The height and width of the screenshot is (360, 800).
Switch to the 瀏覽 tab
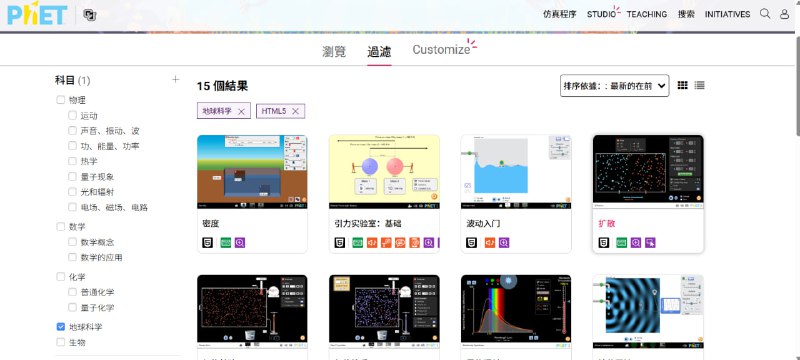point(334,52)
